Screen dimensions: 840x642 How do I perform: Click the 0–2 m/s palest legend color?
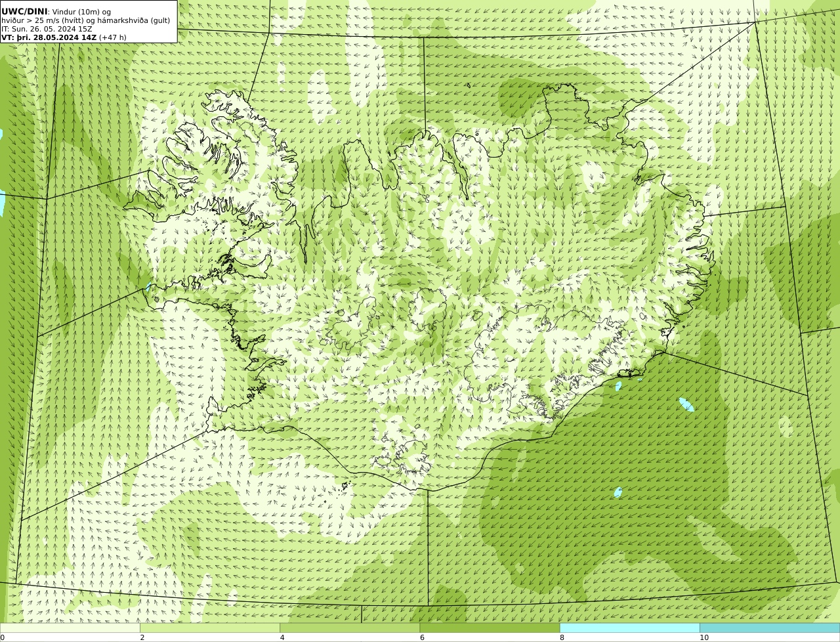tap(70, 628)
